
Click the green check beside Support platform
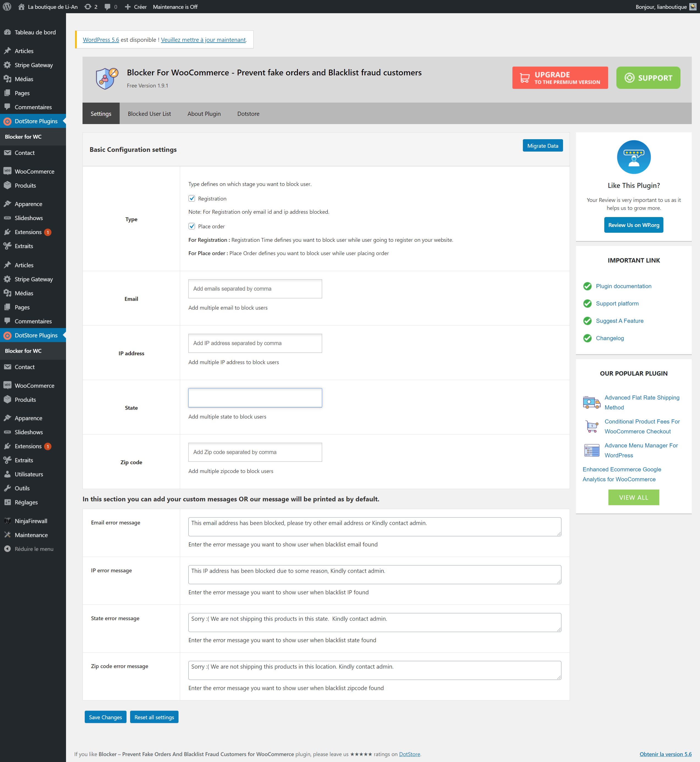coord(588,303)
